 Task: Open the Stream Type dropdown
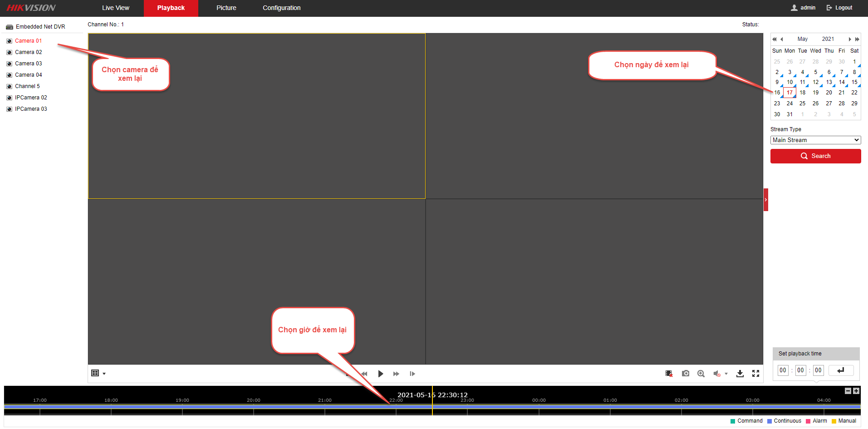pos(815,140)
